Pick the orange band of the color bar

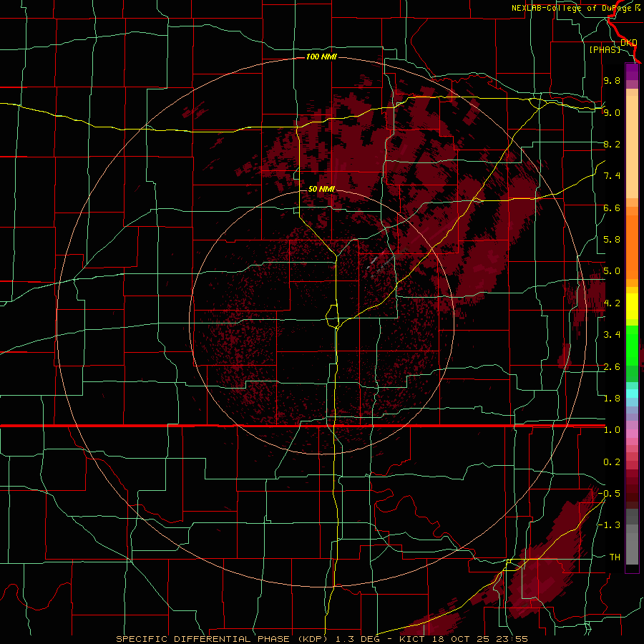632,243
